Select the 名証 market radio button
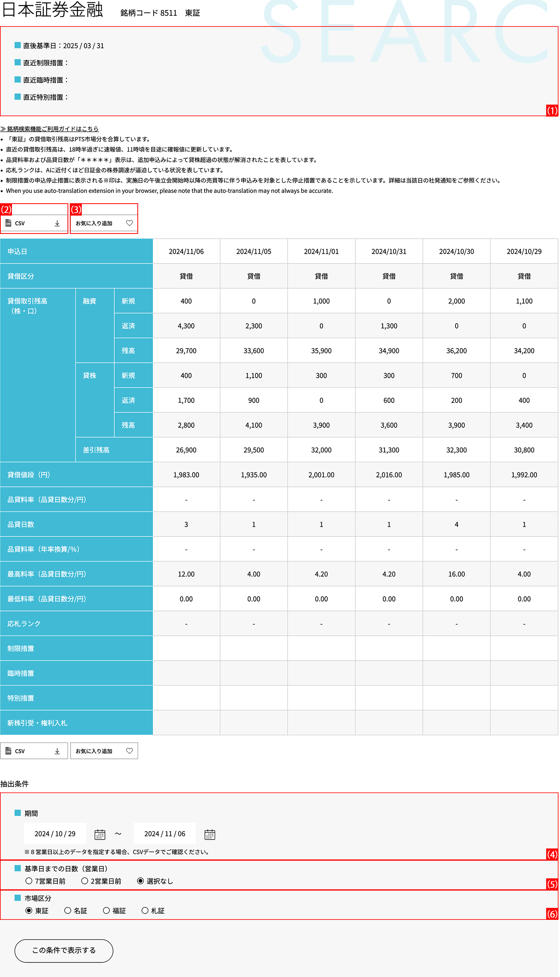Image resolution: width=560 pixels, height=977 pixels. 68,911
